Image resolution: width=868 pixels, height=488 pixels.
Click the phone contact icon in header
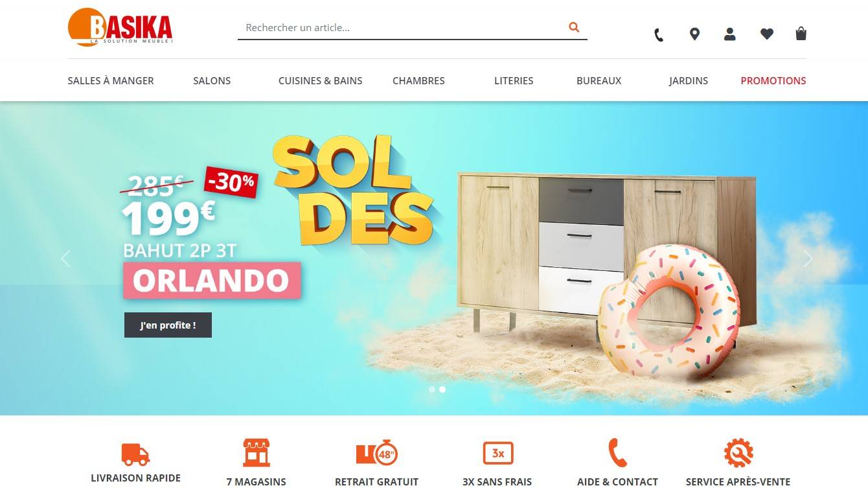(x=659, y=35)
